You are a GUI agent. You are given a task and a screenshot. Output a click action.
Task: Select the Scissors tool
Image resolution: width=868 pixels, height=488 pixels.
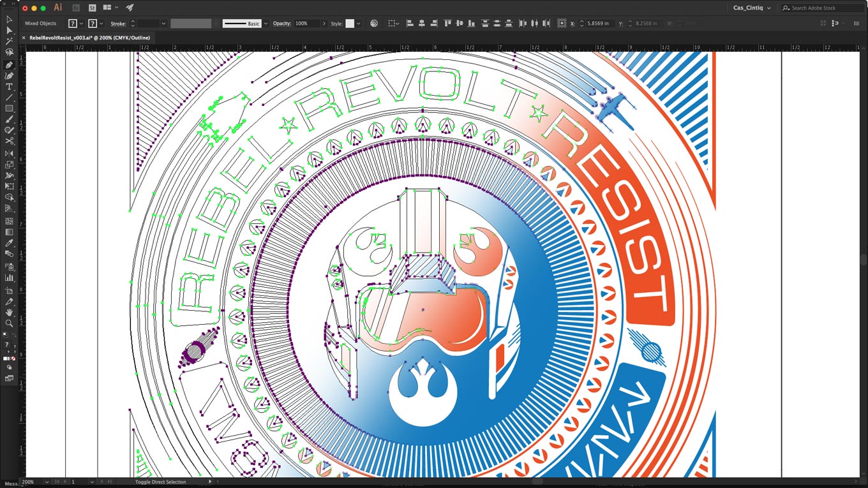(9, 141)
